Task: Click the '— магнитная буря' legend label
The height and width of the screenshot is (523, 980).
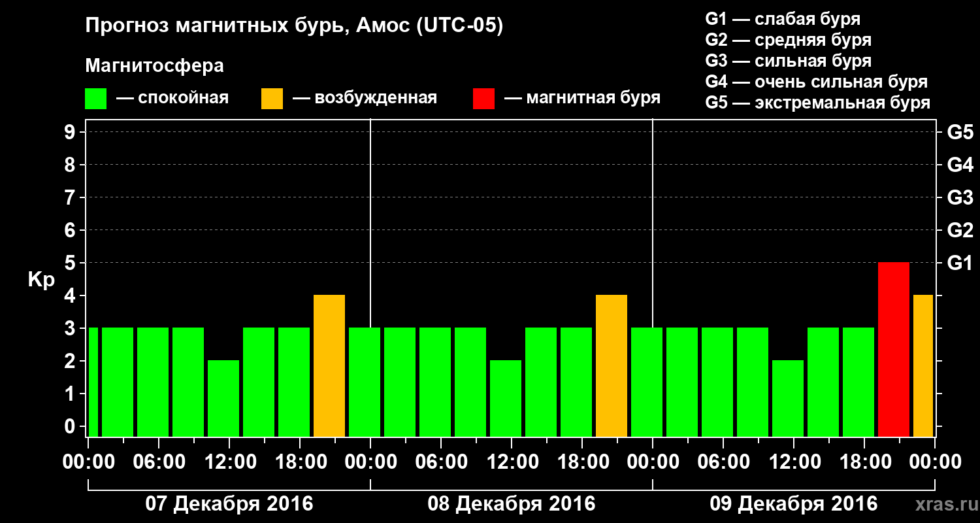Action: [x=583, y=99]
